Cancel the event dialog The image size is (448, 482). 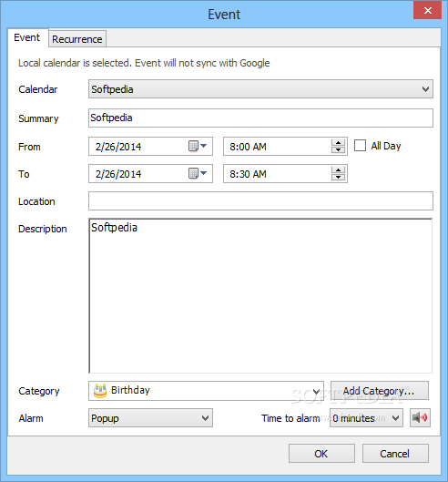tap(395, 454)
